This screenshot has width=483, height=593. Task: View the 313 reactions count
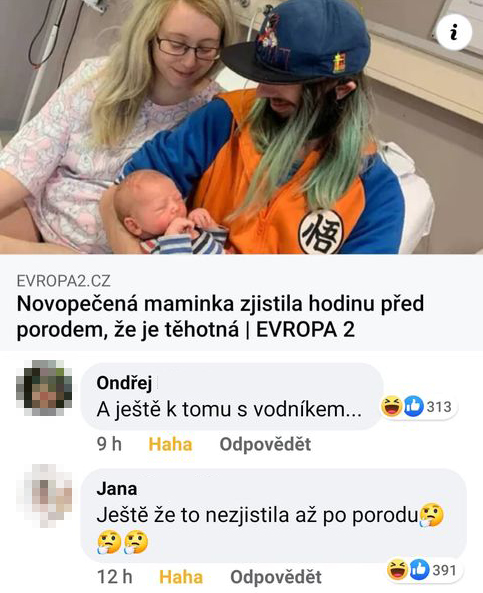(x=439, y=407)
